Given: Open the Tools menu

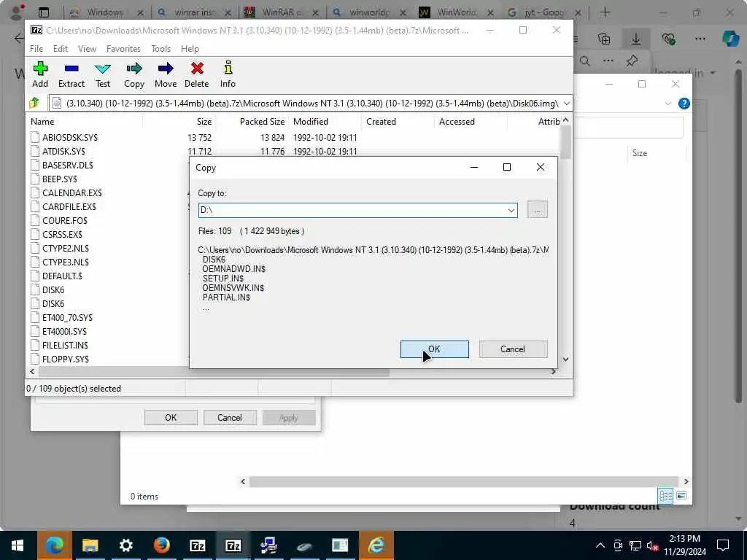Looking at the screenshot, I should (x=160, y=49).
